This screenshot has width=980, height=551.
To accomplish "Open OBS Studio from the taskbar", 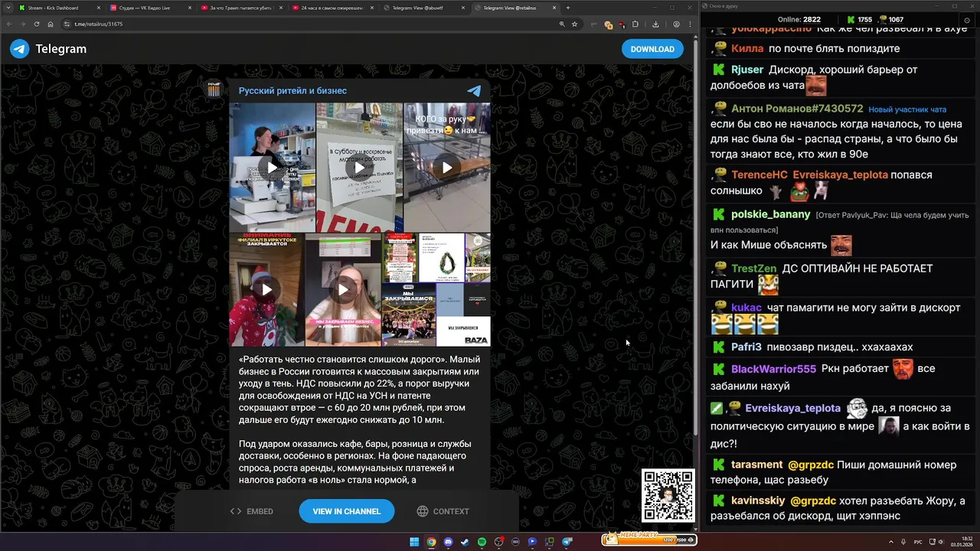I will [498, 542].
